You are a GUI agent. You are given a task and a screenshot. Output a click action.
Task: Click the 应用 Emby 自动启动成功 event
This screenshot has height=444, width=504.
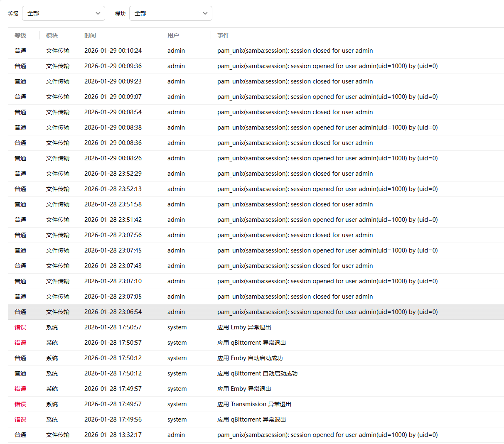[x=250, y=358]
